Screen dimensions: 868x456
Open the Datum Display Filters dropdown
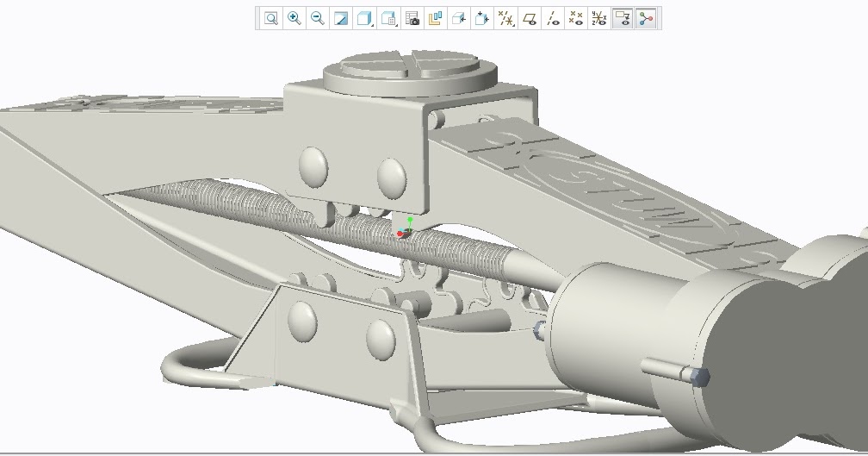(x=505, y=18)
